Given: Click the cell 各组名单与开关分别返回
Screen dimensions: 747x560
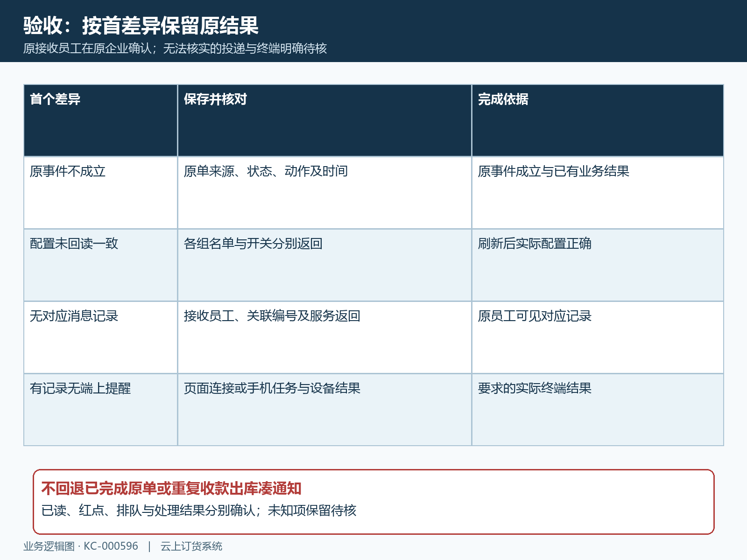Looking at the screenshot, I should point(324,265).
